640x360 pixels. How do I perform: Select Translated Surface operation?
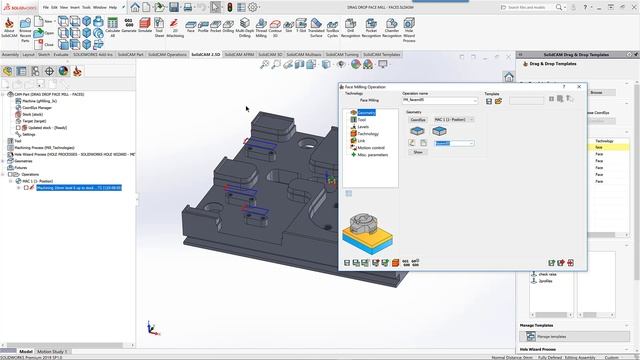click(316, 27)
